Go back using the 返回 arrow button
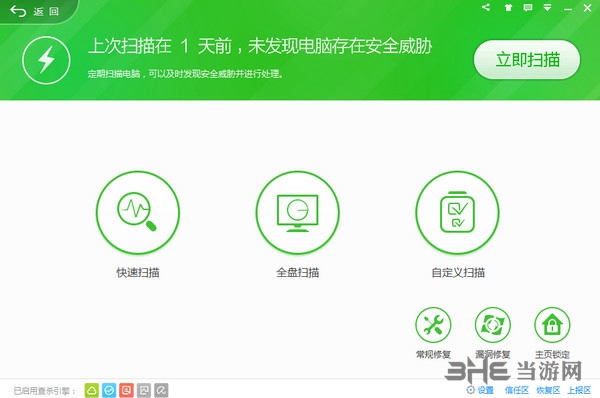 (34, 11)
